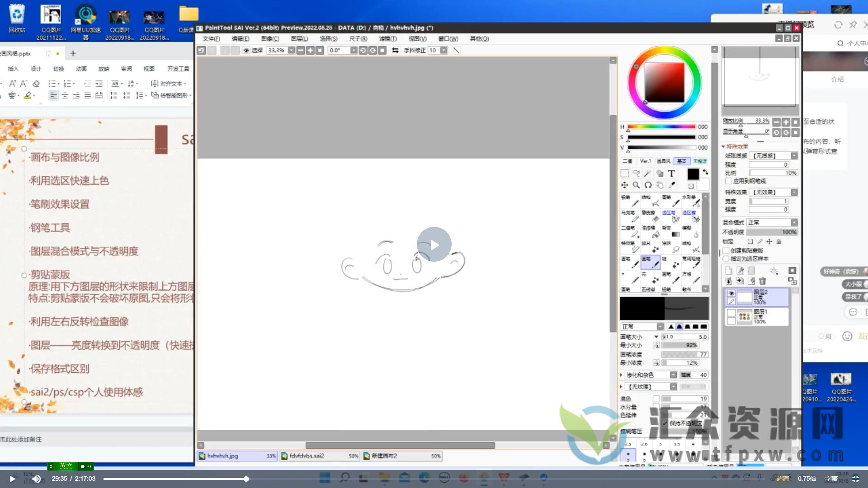Choose the 水彩笔 watercolor brush

click(x=691, y=201)
